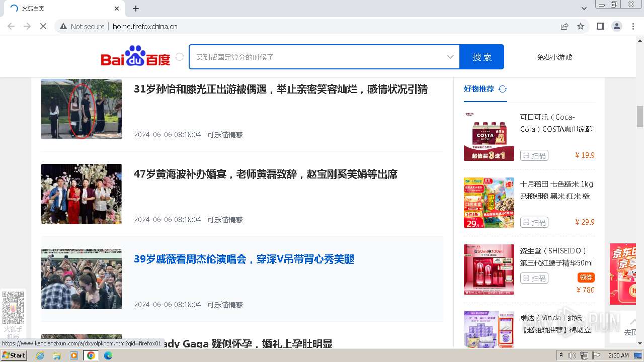Open headline 47岁黄海波补办婚宴
The width and height of the screenshot is (644, 362).
[x=266, y=174]
